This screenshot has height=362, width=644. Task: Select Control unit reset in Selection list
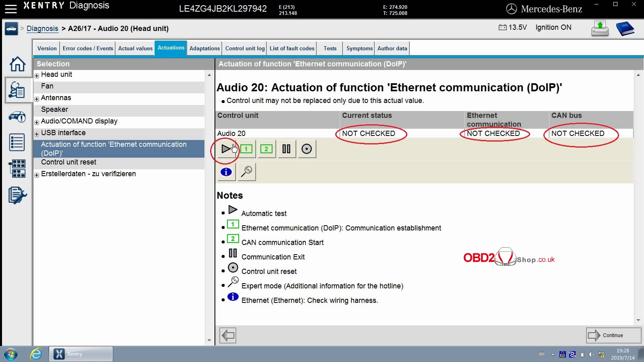tap(69, 162)
